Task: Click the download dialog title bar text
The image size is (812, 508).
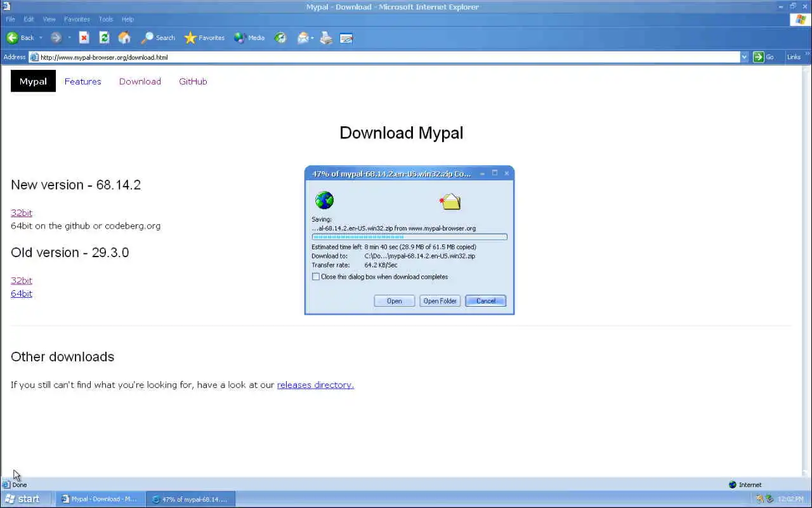Action: (391, 173)
